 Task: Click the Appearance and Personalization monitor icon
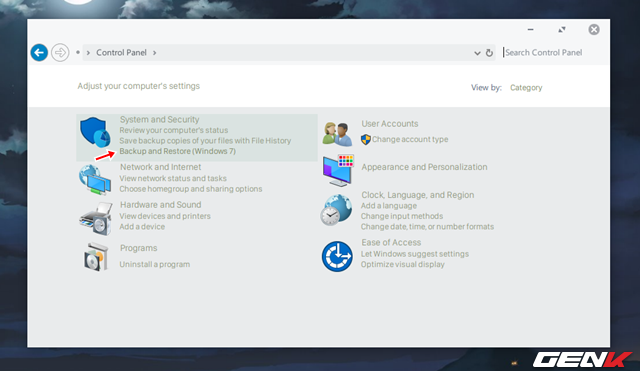(x=338, y=171)
